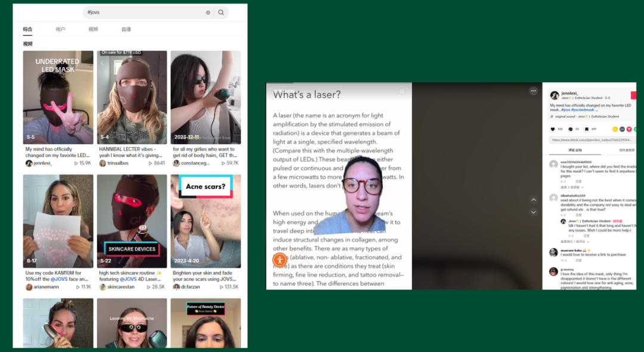Switch to the 视频 tab
This screenshot has height=352, width=644.
coord(93,29)
